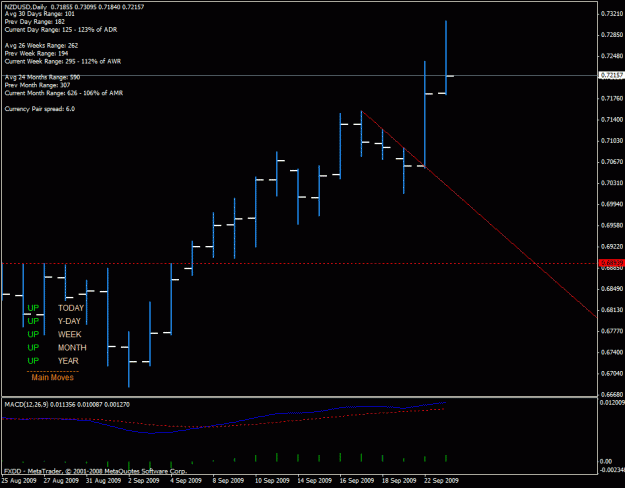Viewport: 625px width, 488px height.
Task: Click the orange 'Main Moves' caption
Action: pyautogui.click(x=53, y=377)
